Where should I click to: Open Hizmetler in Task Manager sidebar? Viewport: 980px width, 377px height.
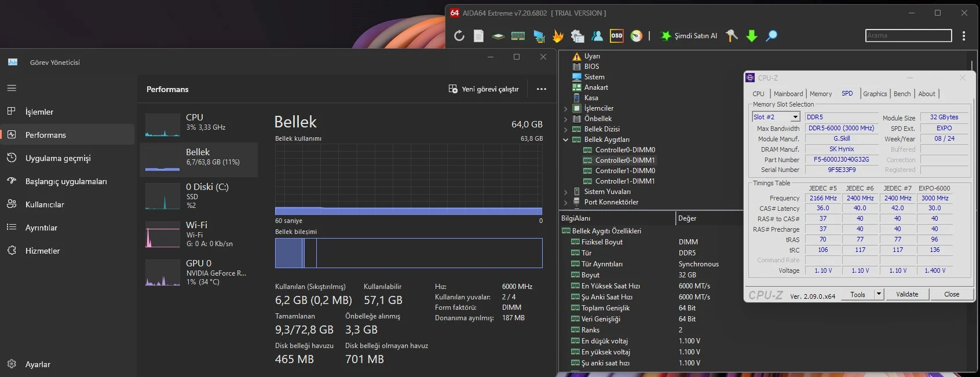67,251
